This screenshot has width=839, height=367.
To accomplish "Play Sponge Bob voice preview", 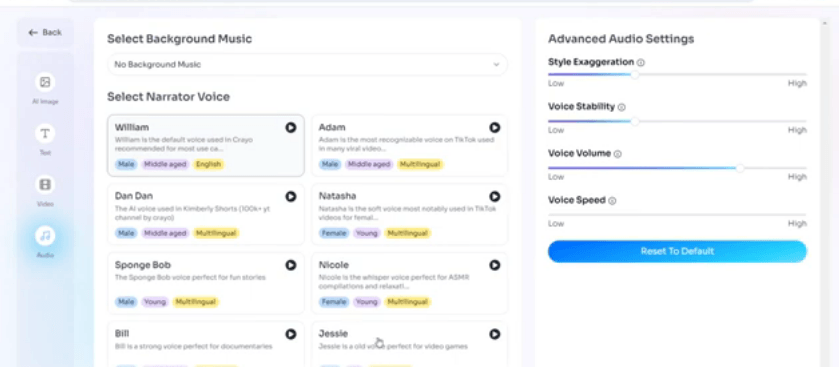I will pos(291,265).
